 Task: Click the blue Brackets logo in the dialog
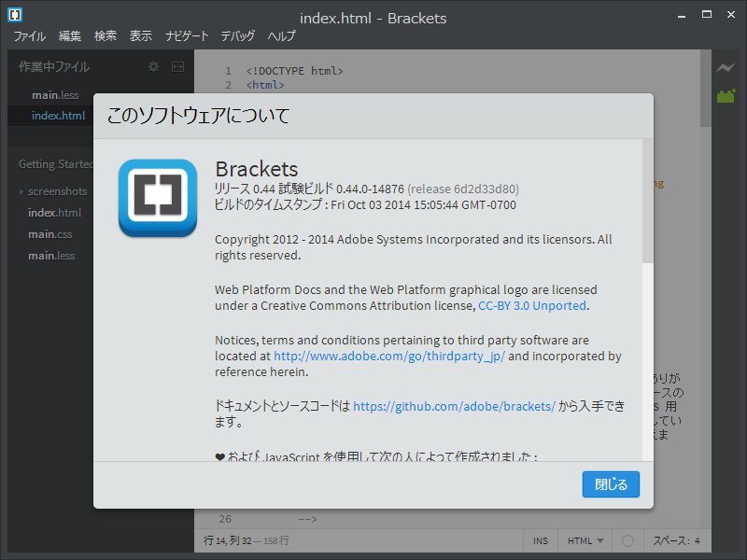click(157, 198)
